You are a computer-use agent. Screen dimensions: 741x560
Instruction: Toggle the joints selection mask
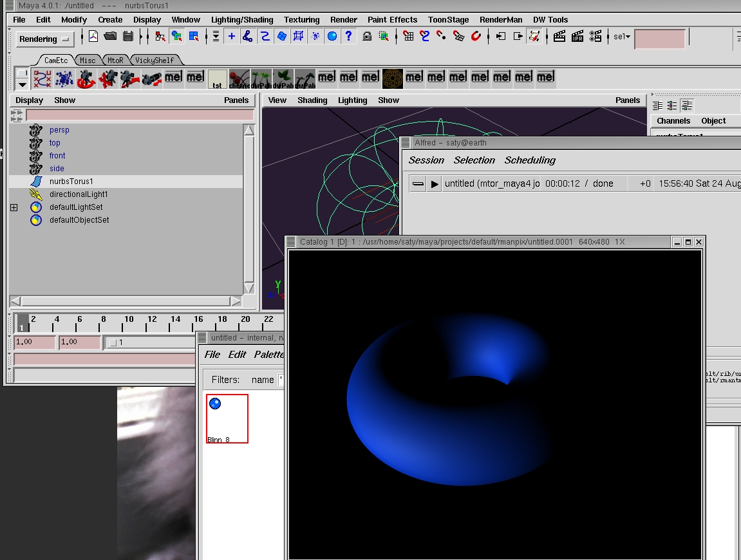(248, 37)
